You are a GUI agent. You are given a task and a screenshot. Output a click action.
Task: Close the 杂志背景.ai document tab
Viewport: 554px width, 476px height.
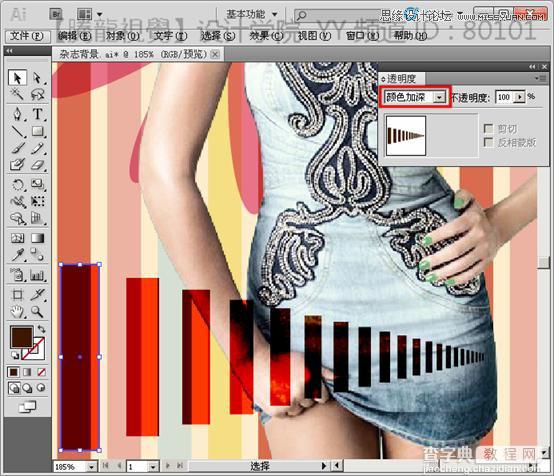click(215, 54)
